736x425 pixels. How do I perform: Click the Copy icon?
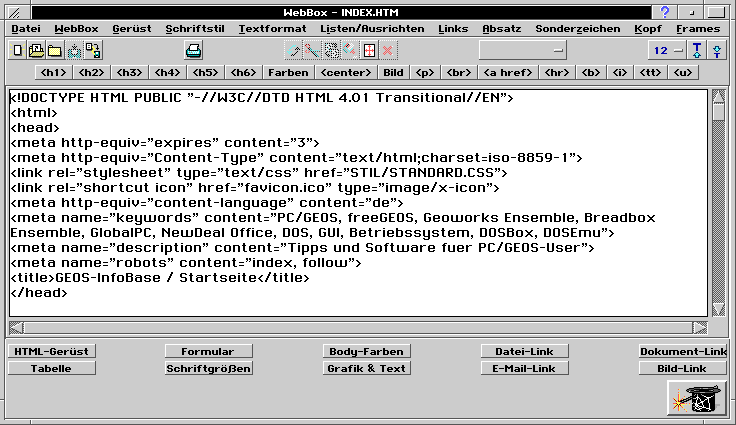pyautogui.click(x=331, y=50)
